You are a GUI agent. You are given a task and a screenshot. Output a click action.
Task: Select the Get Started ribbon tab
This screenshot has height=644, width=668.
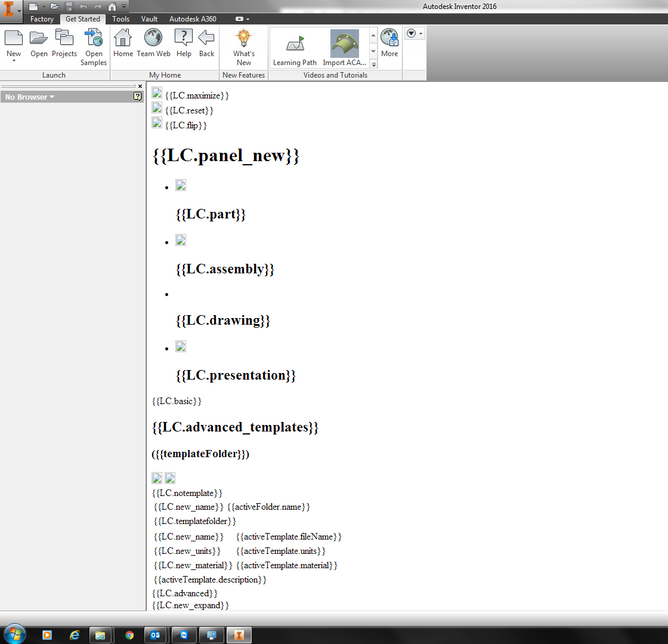point(83,19)
